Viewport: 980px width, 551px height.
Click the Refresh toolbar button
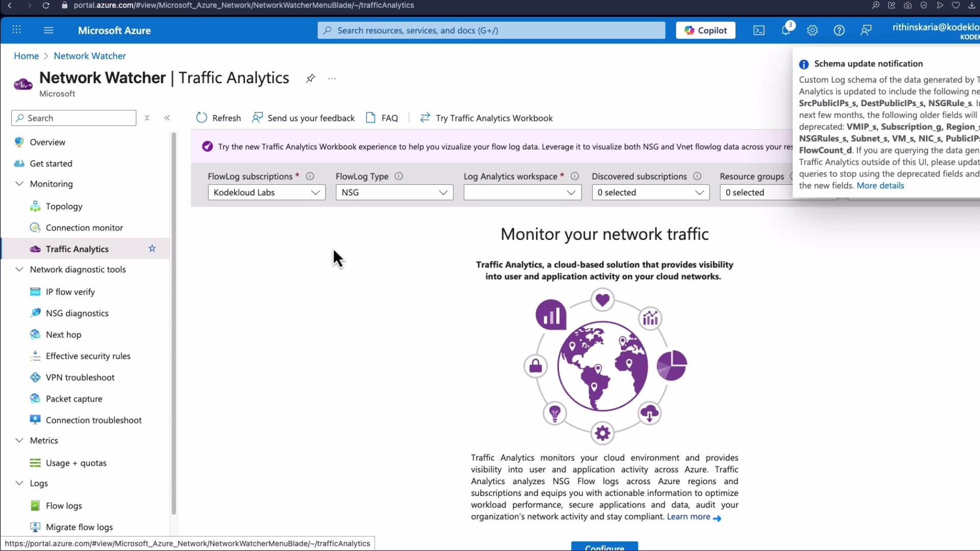(218, 118)
